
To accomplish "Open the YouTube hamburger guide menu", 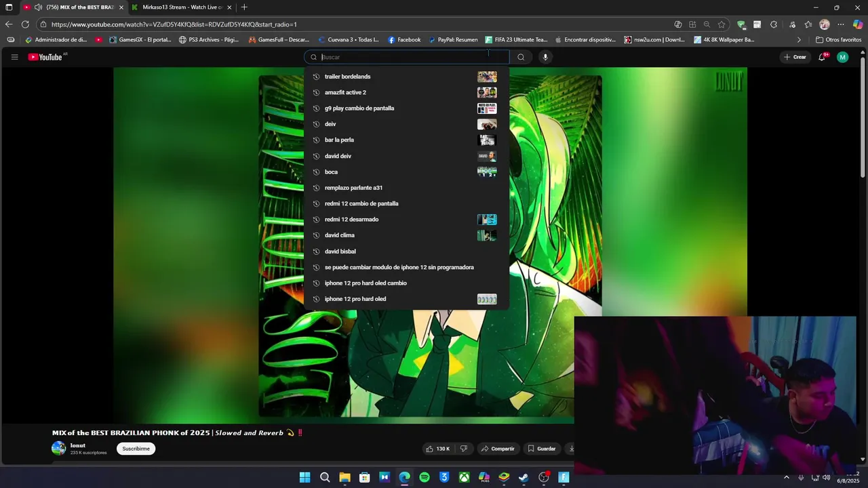I will tap(14, 57).
